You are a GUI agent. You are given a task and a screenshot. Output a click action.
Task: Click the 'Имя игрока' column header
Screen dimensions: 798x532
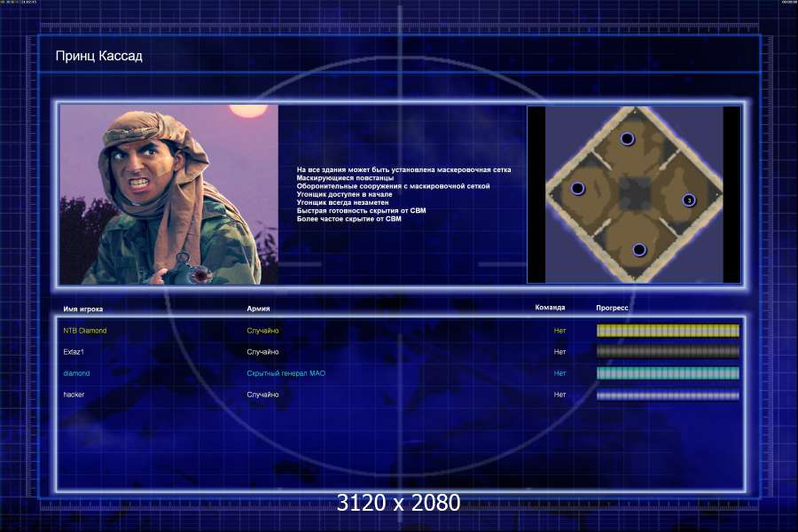pyautogui.click(x=83, y=309)
